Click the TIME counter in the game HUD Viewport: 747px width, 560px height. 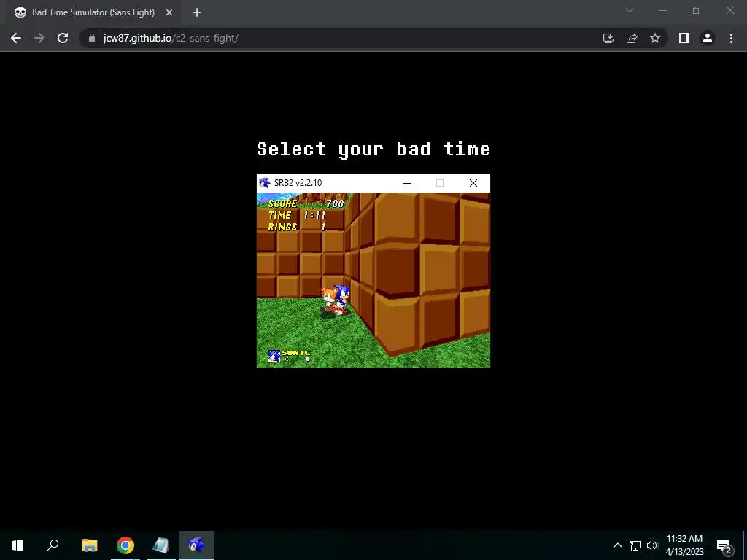(x=297, y=215)
